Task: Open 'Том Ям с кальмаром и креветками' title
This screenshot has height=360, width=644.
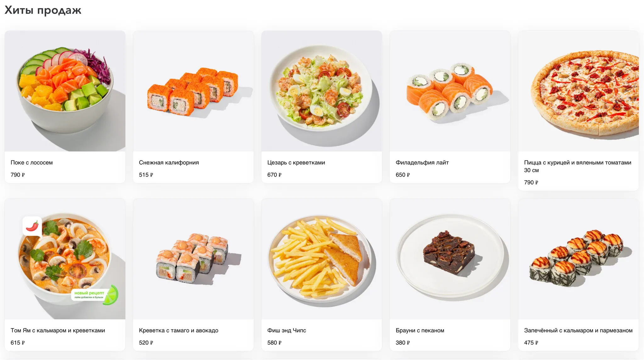Action: pyautogui.click(x=58, y=330)
